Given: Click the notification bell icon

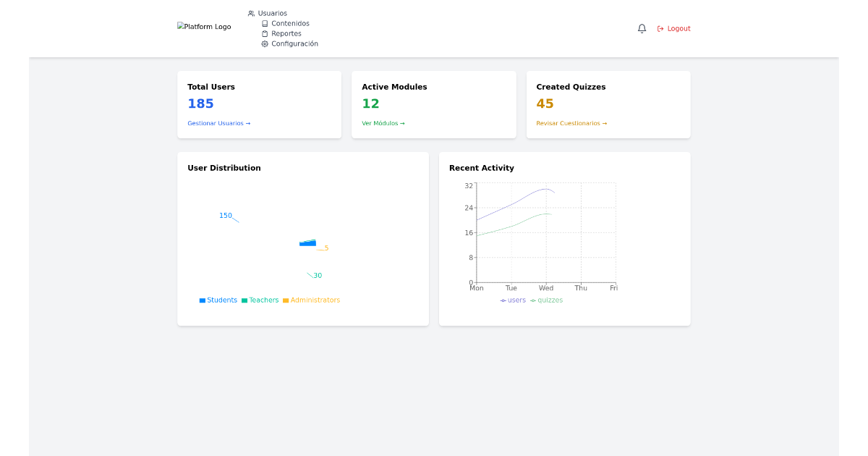Looking at the screenshot, I should [x=642, y=28].
